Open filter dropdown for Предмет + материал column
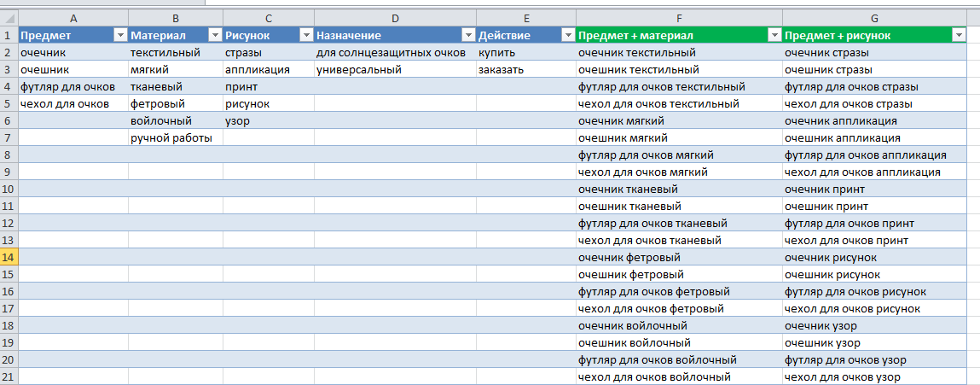The width and height of the screenshot is (980, 385). 774,36
